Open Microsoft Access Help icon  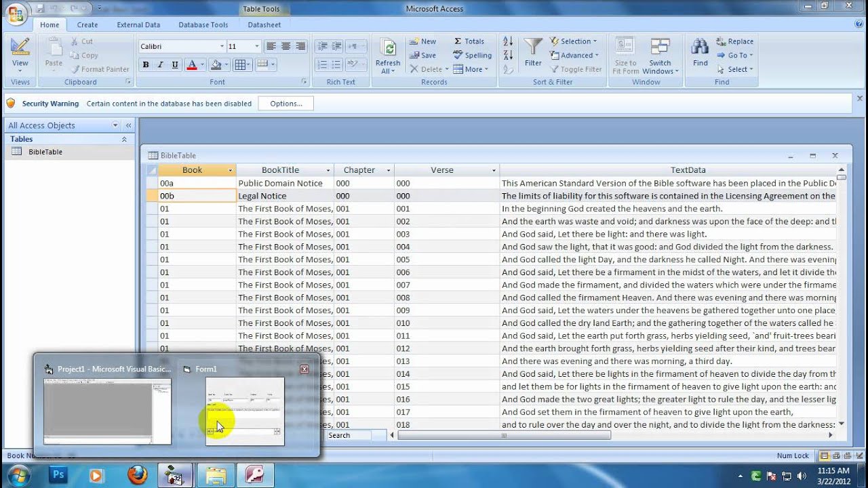(859, 24)
